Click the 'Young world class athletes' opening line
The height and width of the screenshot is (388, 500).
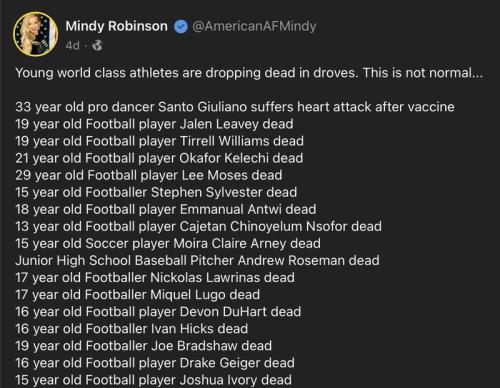click(x=249, y=73)
